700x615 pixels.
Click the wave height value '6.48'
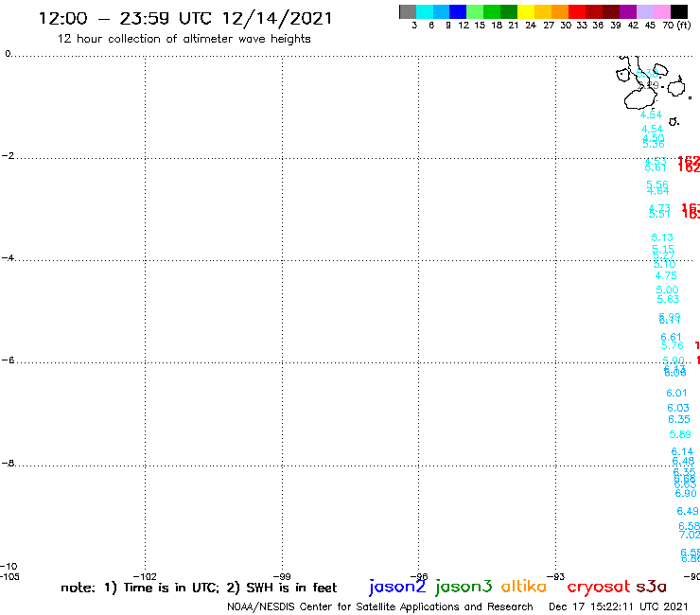coord(684,461)
